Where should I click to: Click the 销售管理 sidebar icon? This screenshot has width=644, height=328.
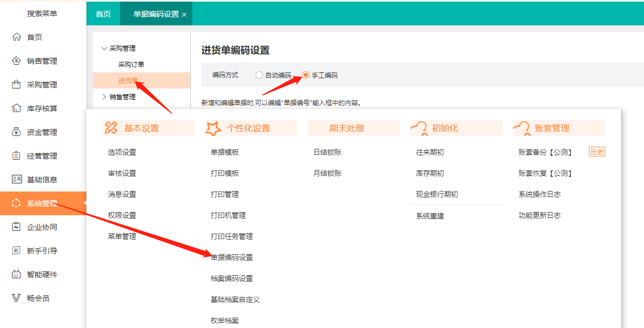click(16, 61)
